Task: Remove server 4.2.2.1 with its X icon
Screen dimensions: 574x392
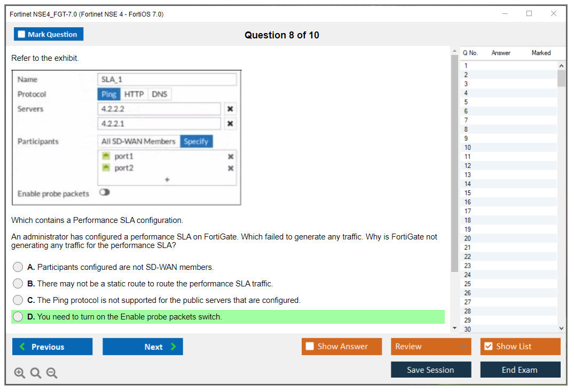Action: [230, 124]
